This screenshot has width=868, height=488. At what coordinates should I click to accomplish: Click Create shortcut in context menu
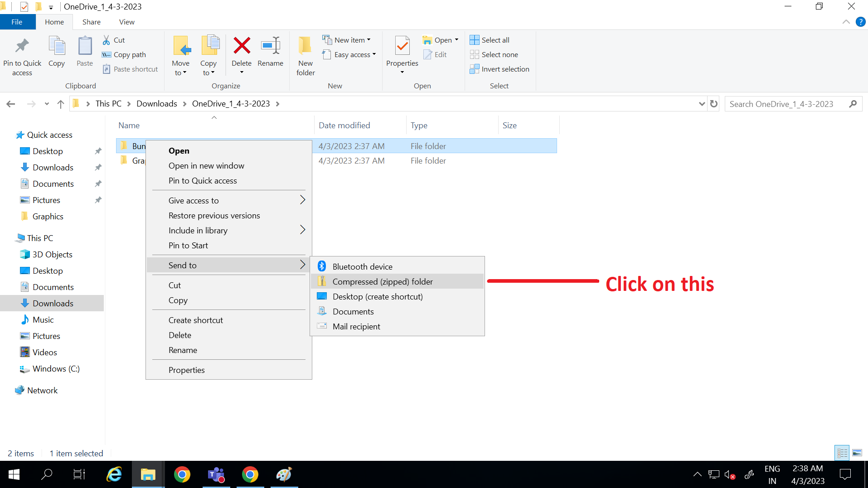tap(229, 320)
